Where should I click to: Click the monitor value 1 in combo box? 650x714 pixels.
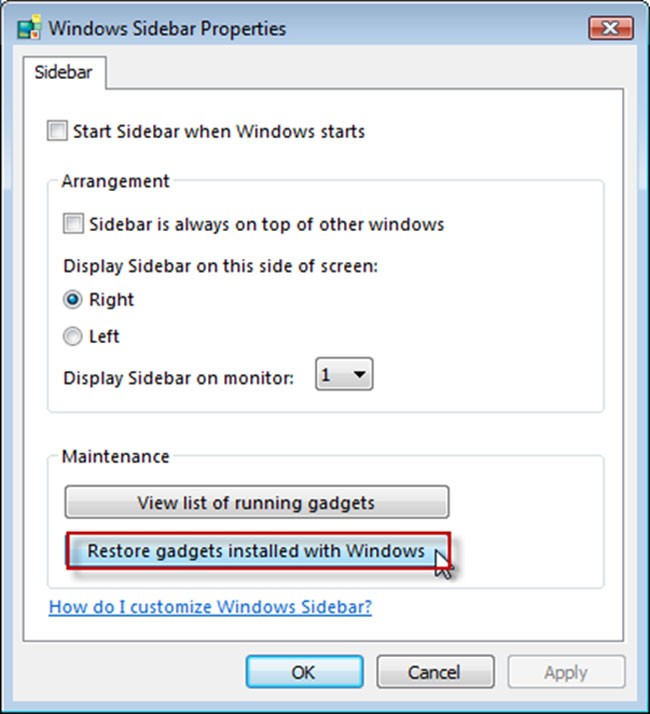point(328,376)
